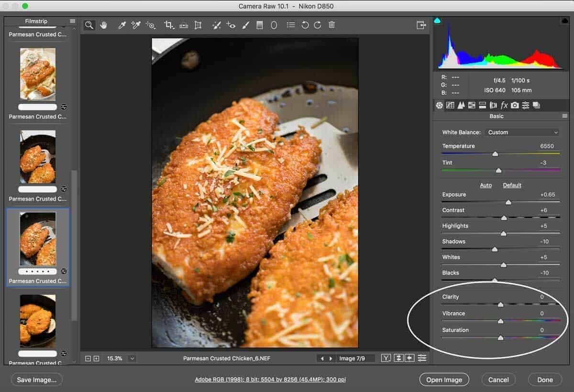Click the Open Image button
Image resolution: width=574 pixels, height=392 pixels.
tap(444, 380)
